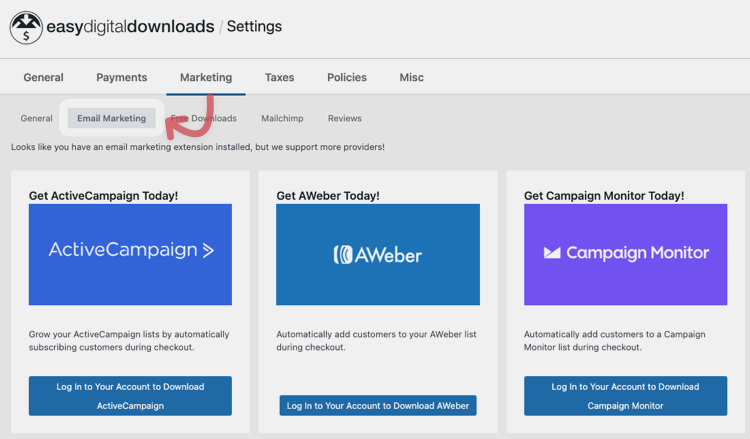The image size is (750, 439).
Task: Click the ActiveCampaign banner image
Action: [x=130, y=254]
